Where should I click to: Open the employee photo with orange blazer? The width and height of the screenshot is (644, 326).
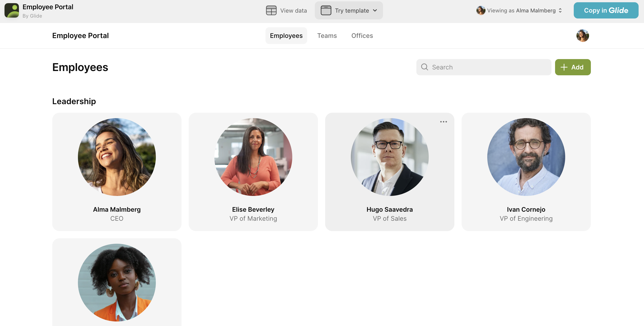(x=117, y=283)
